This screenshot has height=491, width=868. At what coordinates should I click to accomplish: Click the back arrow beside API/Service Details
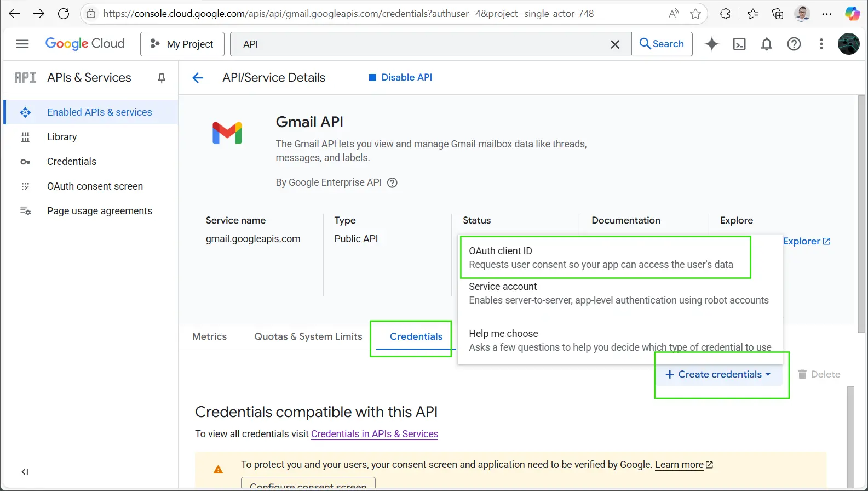[x=198, y=78]
